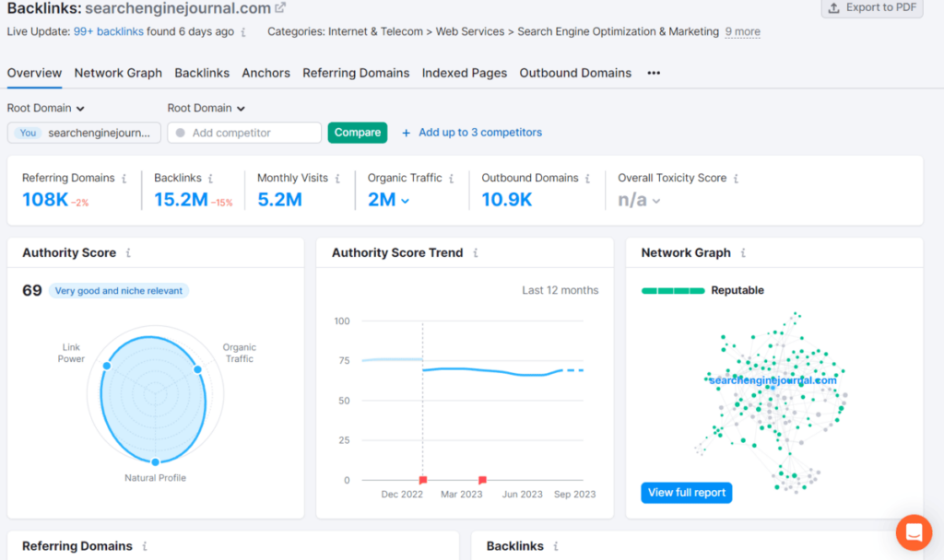
Task: Expand the n/a toxicity score dropdown
Action: (639, 200)
